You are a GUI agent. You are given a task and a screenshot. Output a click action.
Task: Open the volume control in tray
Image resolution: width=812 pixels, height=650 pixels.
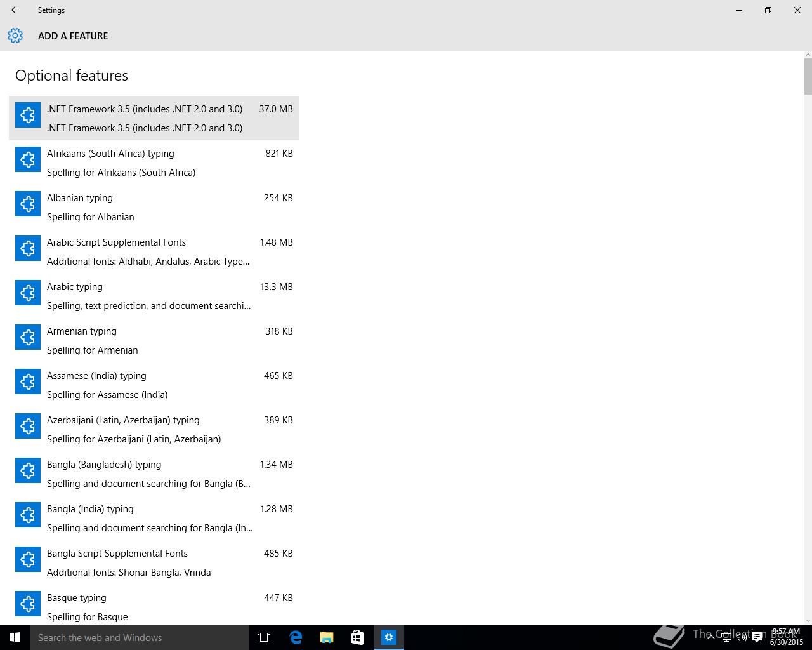(x=741, y=637)
